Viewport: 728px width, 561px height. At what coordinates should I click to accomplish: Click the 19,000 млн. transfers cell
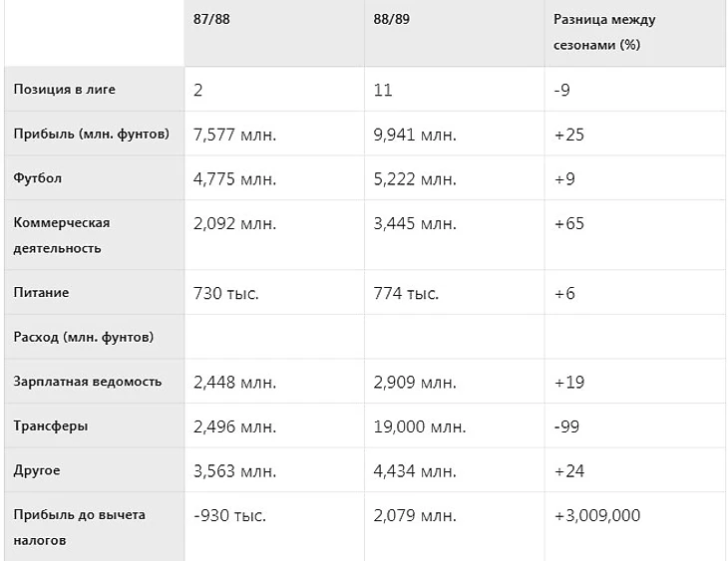click(419, 425)
